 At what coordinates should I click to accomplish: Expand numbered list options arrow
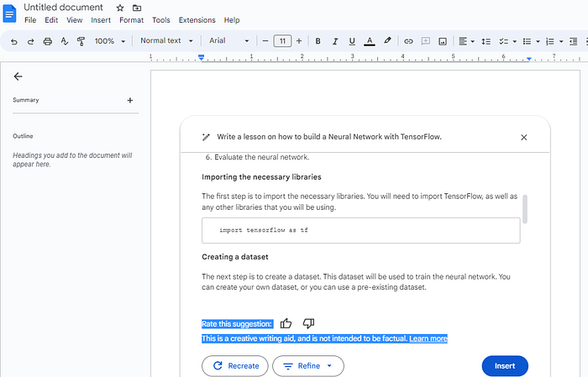tap(561, 41)
